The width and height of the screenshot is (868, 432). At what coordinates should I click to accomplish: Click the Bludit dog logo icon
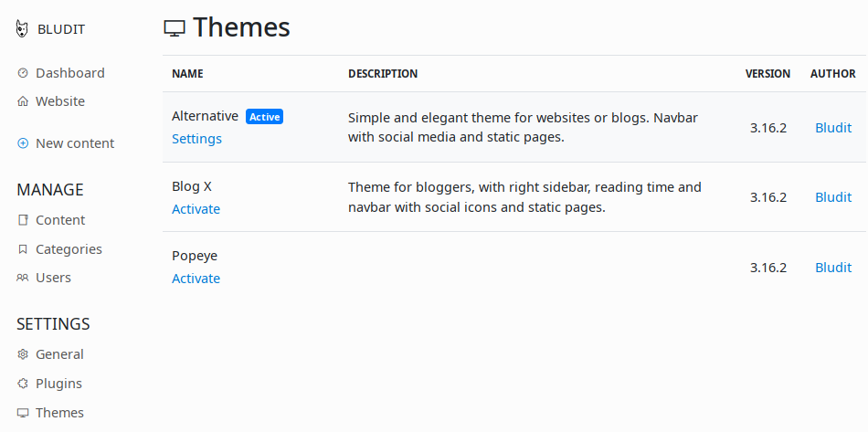click(x=22, y=28)
